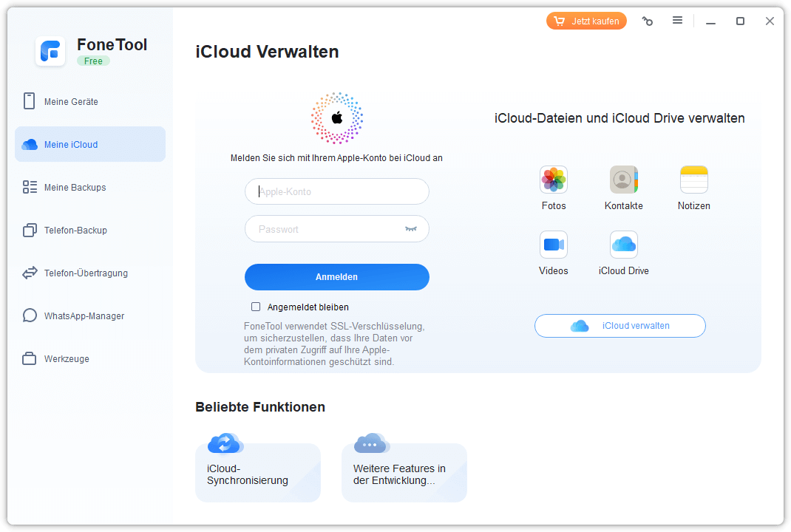Image resolution: width=791 pixels, height=532 pixels.
Task: Toggle password visibility eye icon
Action: click(411, 229)
